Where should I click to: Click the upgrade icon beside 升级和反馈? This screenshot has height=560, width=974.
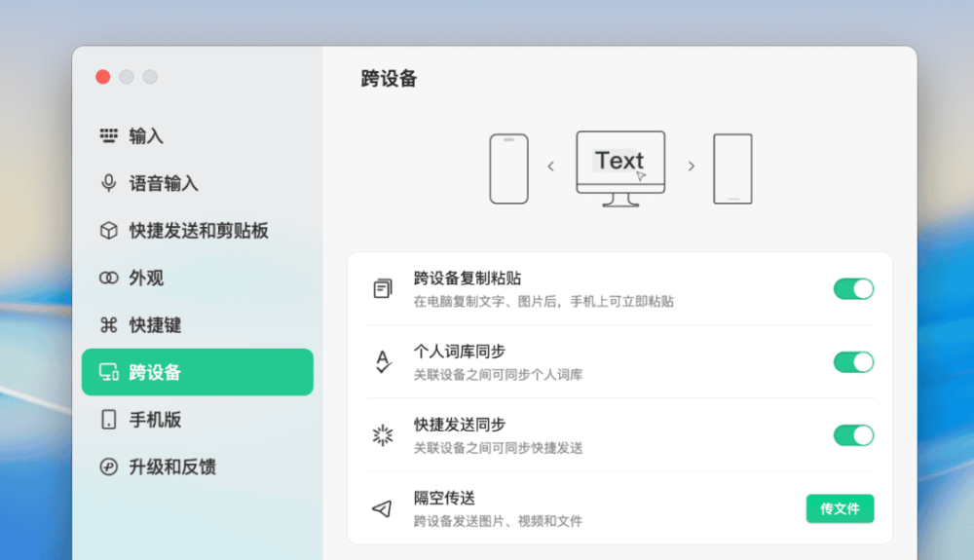(x=109, y=467)
